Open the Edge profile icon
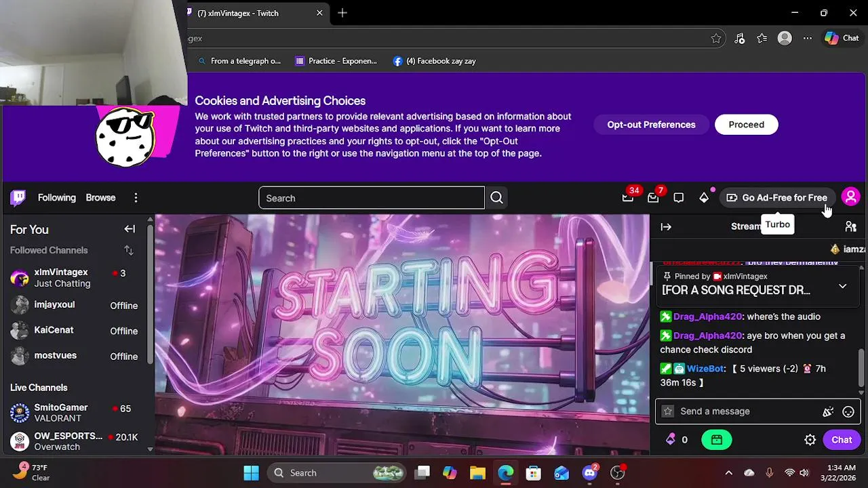 pyautogui.click(x=785, y=39)
